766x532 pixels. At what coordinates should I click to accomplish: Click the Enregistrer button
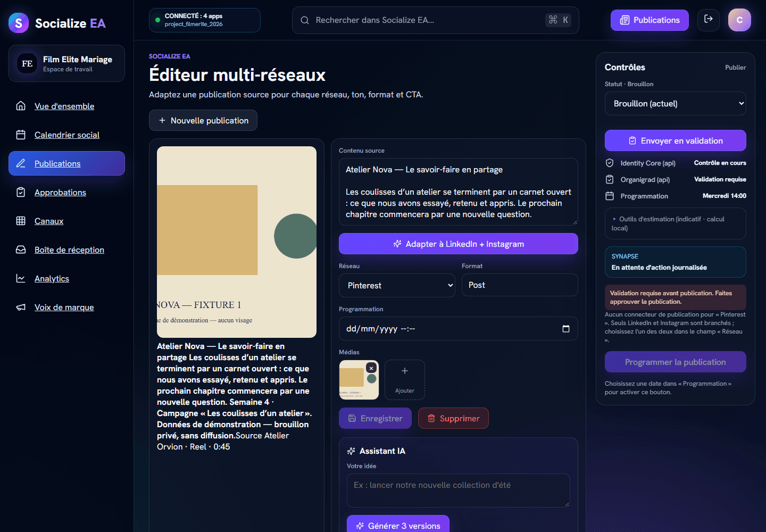(x=375, y=418)
